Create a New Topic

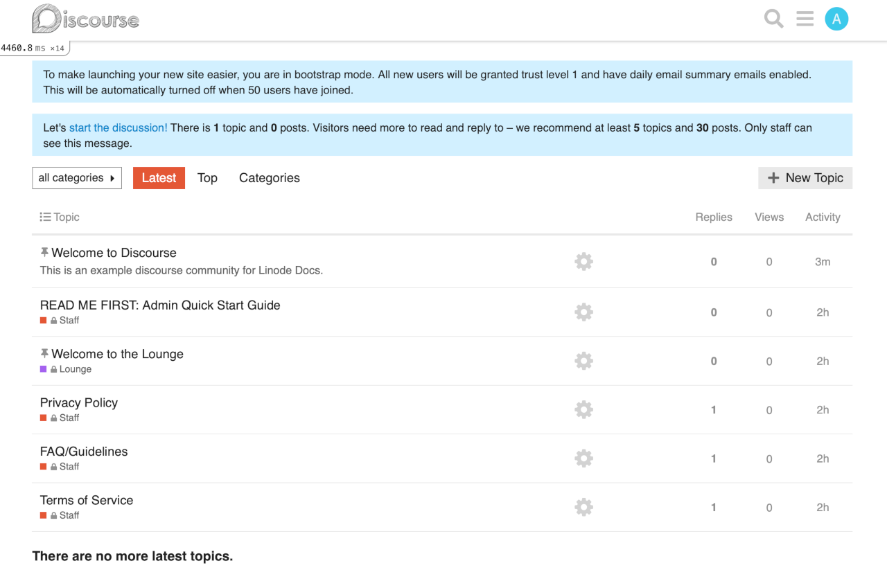coord(805,178)
